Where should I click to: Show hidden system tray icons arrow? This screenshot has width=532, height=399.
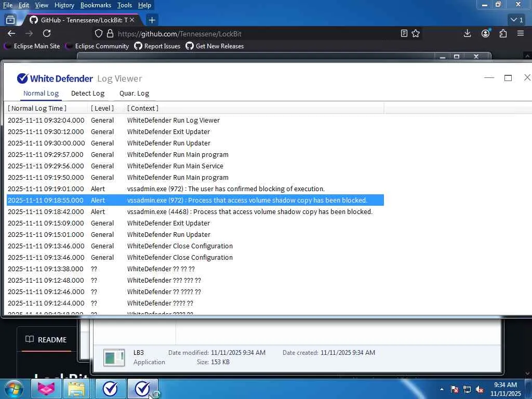pyautogui.click(x=442, y=390)
